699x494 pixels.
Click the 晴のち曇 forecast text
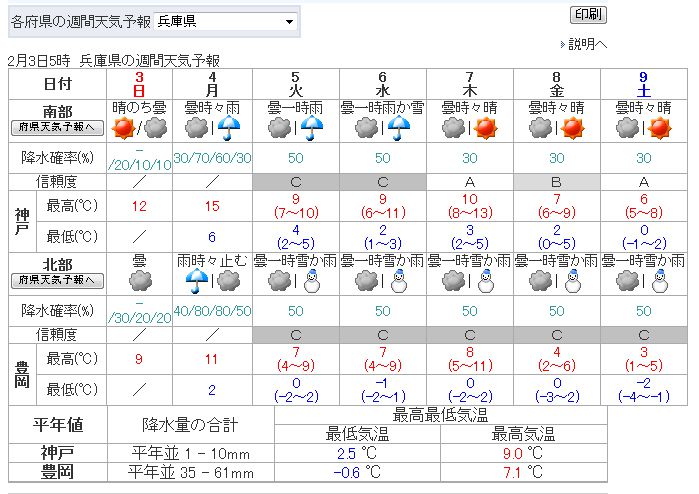(x=139, y=107)
